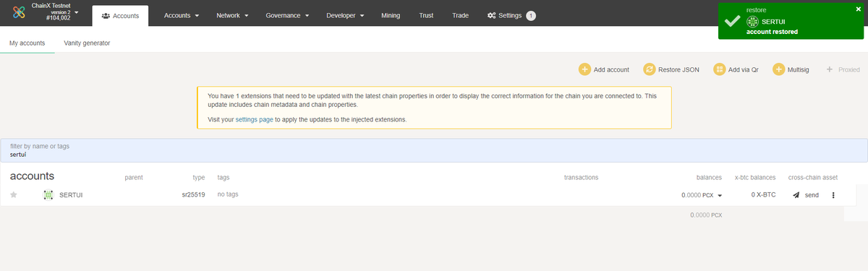The height and width of the screenshot is (271, 868).
Task: Click the SERTUI account name
Action: (71, 195)
